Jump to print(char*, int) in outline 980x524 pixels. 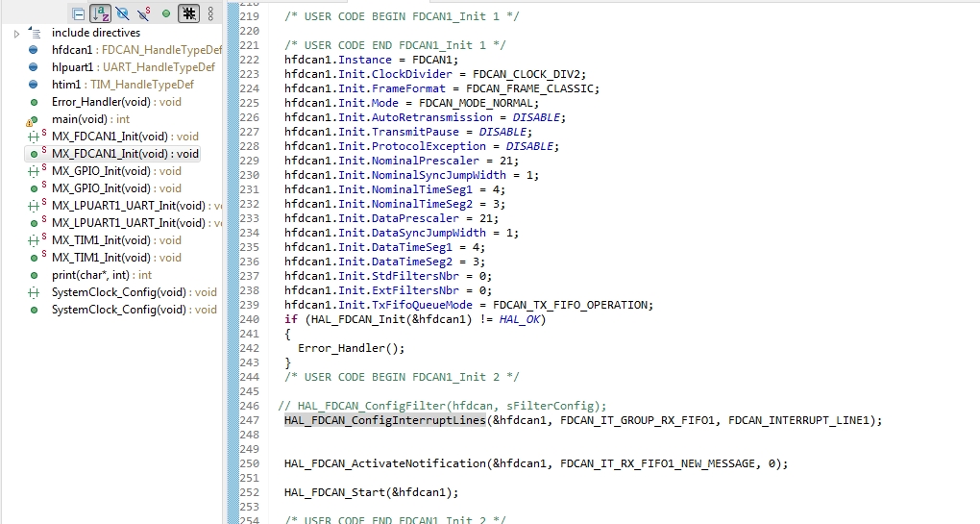(102, 275)
